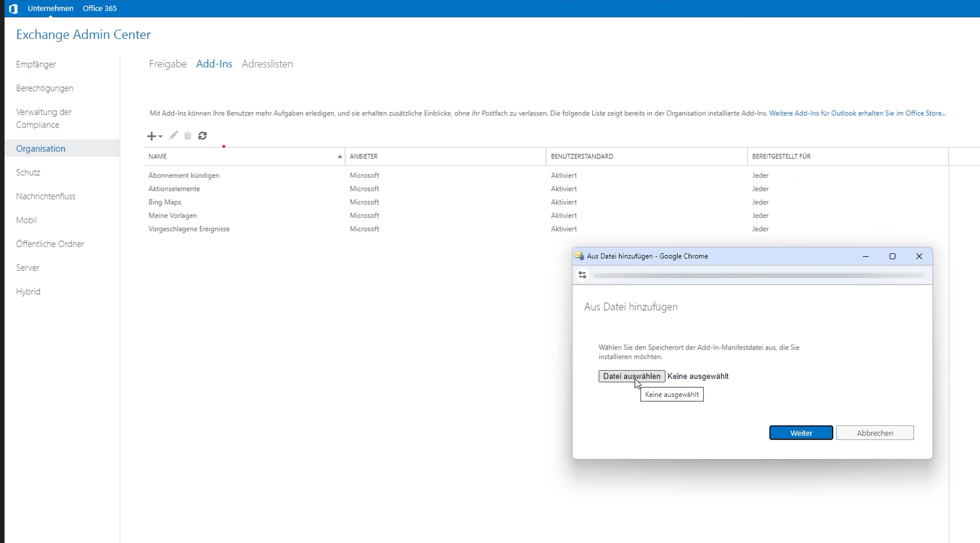Select the Aktionselemente add-in row
The width and height of the screenshot is (980, 543).
(x=546, y=189)
